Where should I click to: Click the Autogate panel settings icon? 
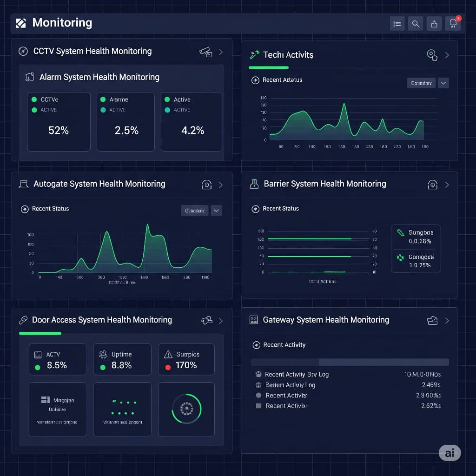206,185
